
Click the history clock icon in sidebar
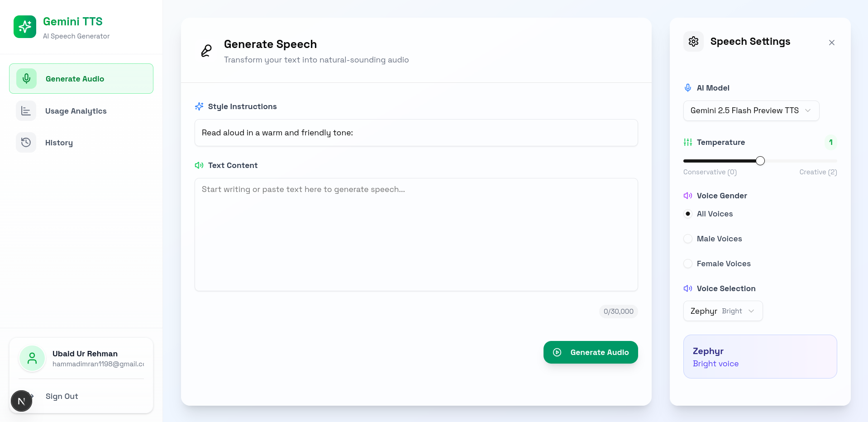(26, 142)
